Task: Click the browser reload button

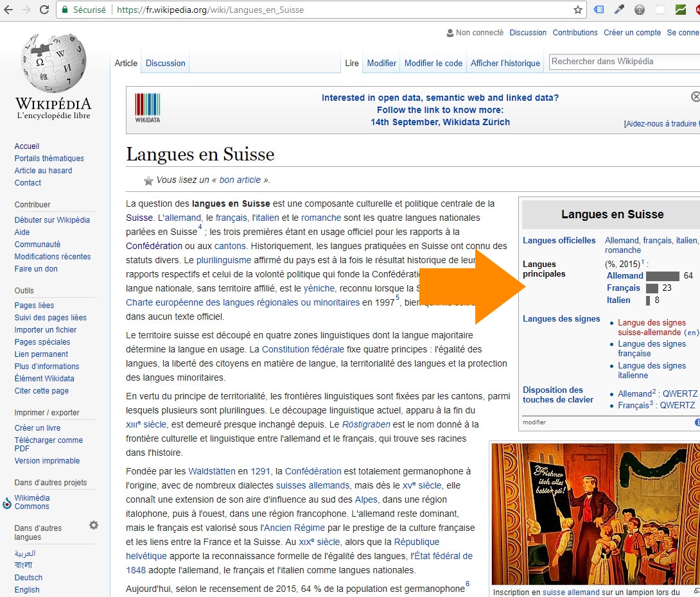Action: pyautogui.click(x=44, y=10)
